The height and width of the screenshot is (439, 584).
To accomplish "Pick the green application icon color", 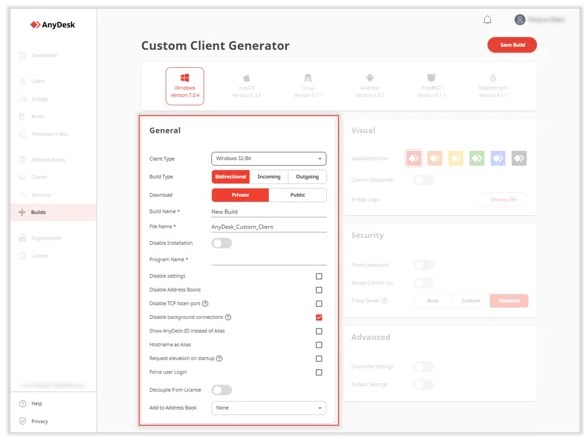I will [x=477, y=159].
